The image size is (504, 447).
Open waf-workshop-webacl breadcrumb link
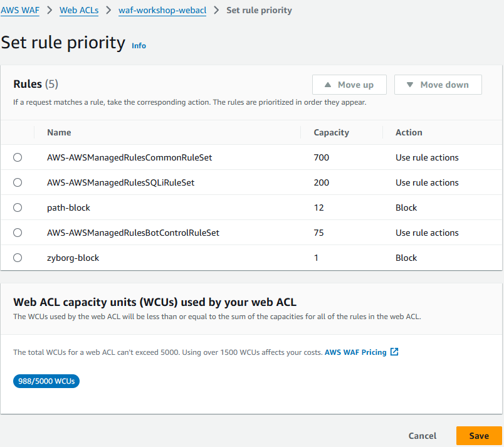click(162, 10)
